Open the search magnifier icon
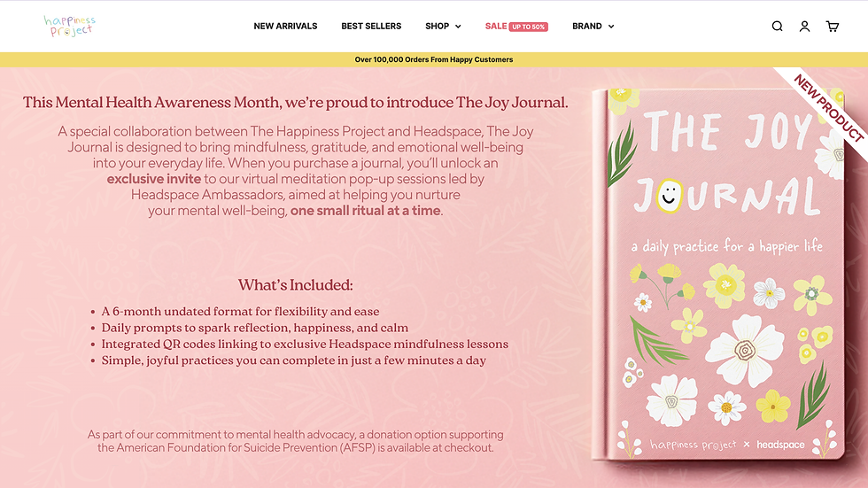Screen dimensions: 868x488 pyautogui.click(x=778, y=26)
